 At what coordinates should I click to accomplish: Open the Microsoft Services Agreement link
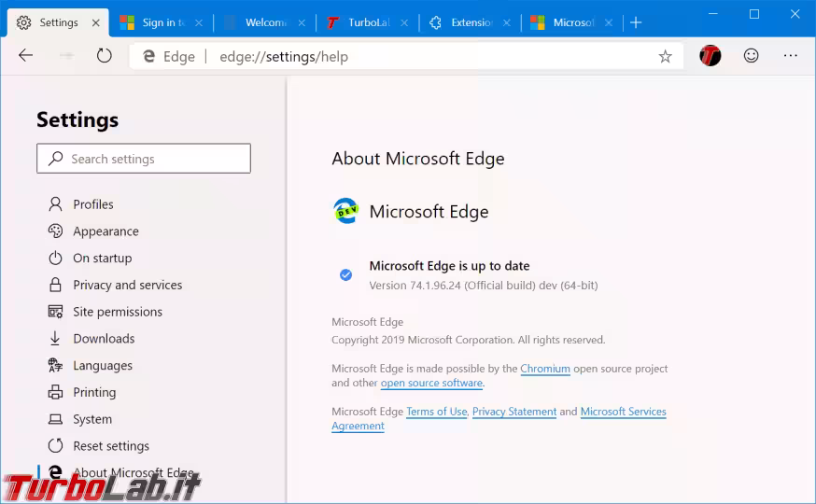[624, 412]
